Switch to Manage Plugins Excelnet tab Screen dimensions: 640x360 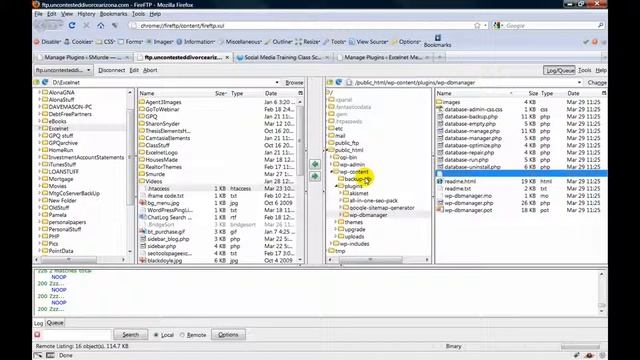383,58
